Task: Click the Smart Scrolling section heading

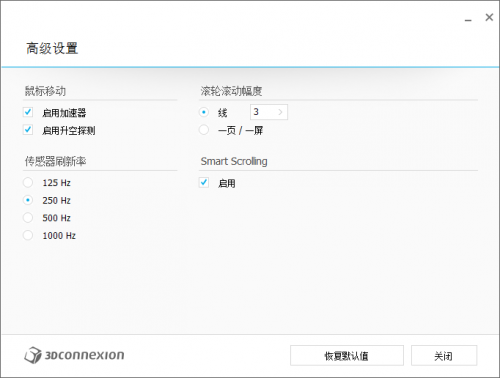Action: pos(234,162)
